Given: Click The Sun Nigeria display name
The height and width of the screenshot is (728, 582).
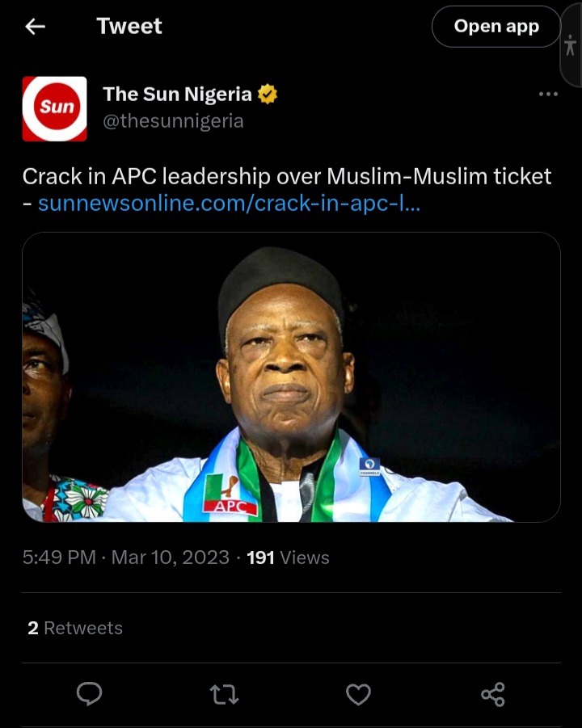Looking at the screenshot, I should coord(177,95).
